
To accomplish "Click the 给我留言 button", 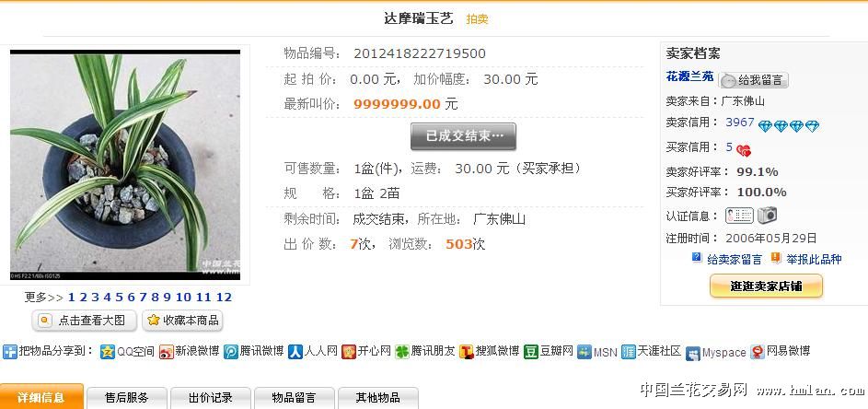I will [x=754, y=80].
